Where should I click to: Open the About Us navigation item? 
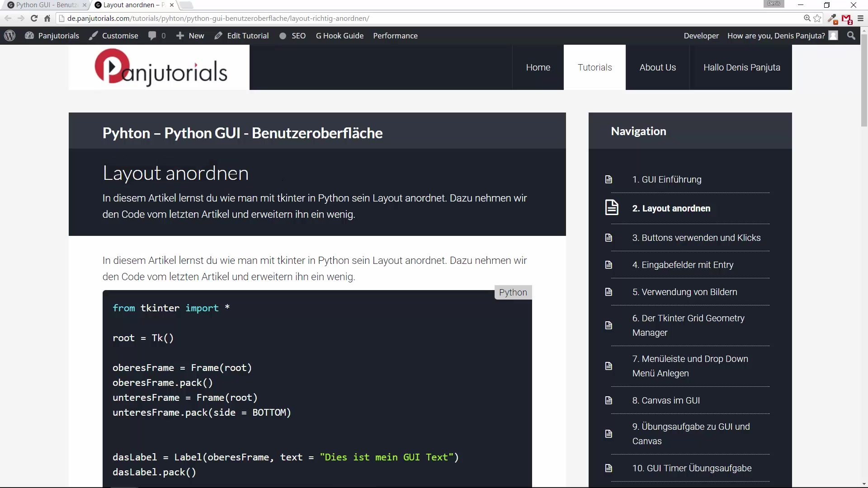(x=657, y=67)
